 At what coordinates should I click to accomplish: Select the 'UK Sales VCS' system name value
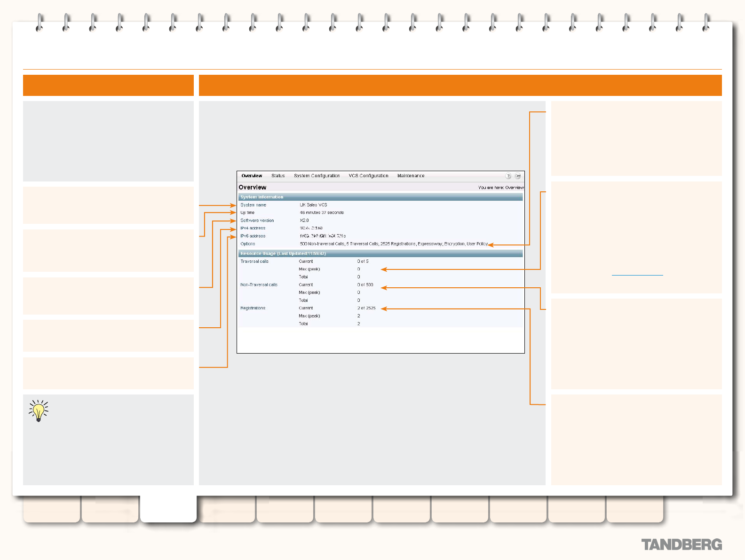313,205
